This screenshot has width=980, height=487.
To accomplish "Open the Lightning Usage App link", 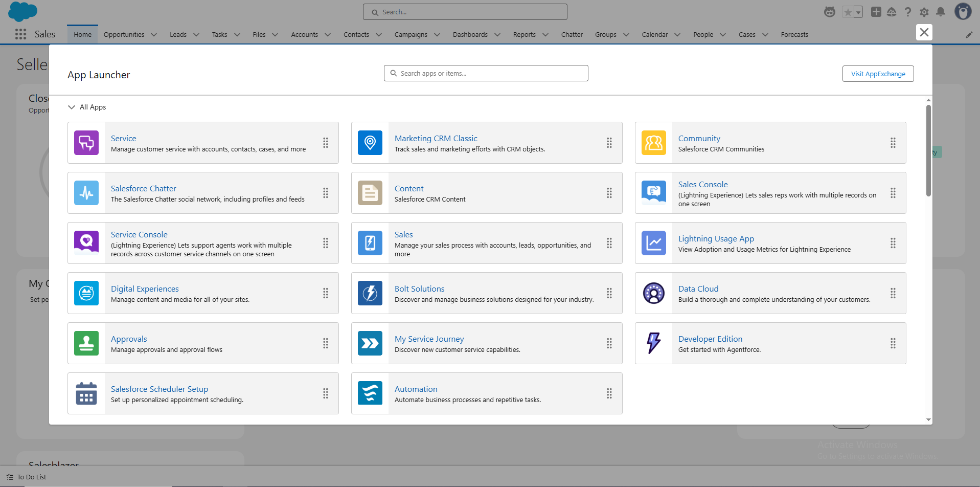I will (x=716, y=238).
